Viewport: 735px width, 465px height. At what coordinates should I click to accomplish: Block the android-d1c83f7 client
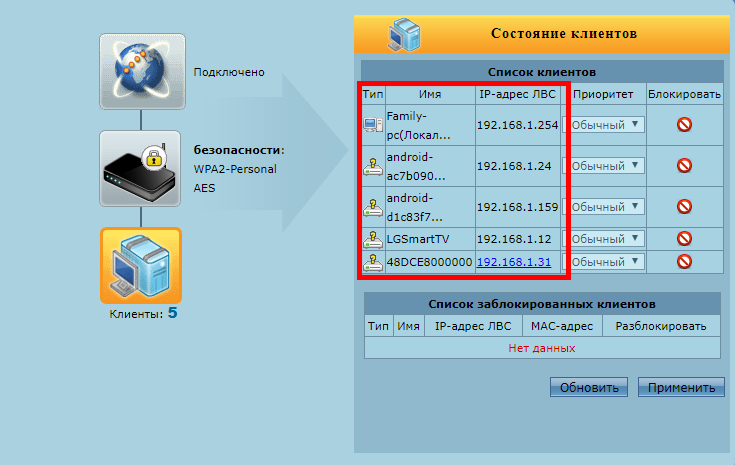[684, 207]
